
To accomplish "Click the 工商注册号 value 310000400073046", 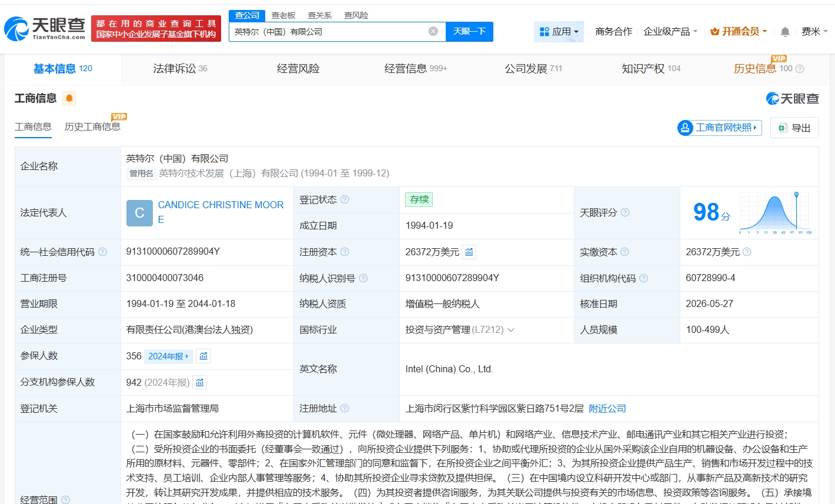I will coord(165,278).
